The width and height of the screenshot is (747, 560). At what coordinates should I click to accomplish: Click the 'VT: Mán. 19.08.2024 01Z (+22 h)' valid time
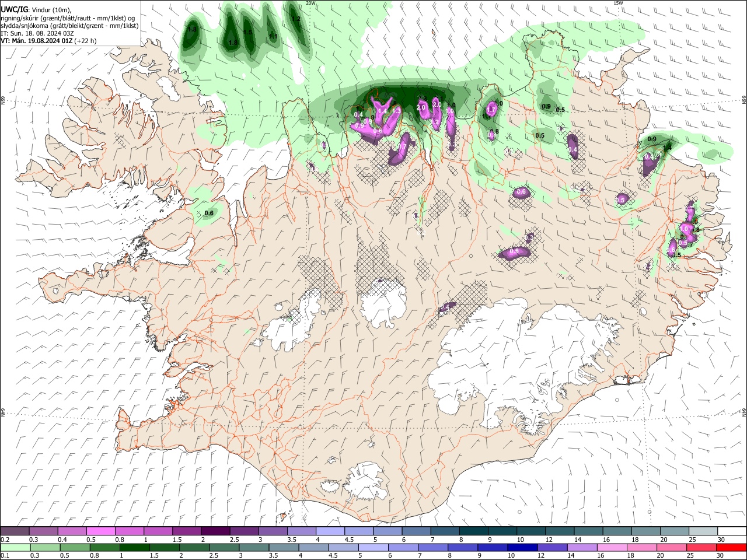pos(49,41)
